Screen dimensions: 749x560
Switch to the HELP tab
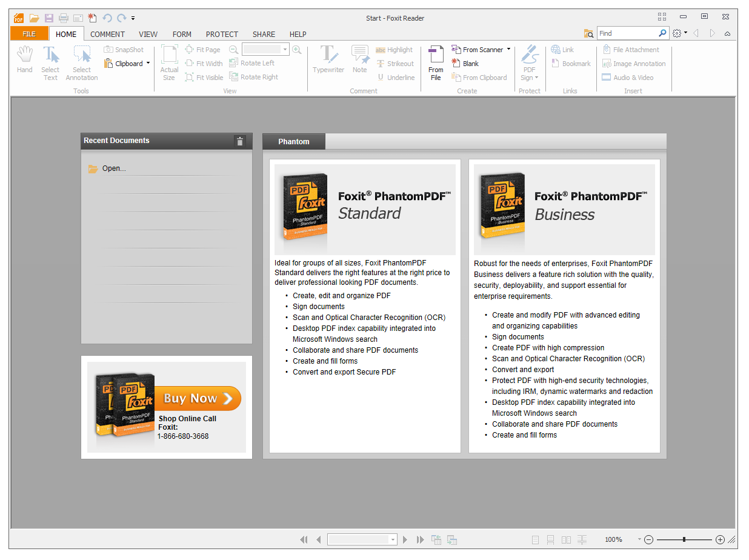pyautogui.click(x=298, y=34)
